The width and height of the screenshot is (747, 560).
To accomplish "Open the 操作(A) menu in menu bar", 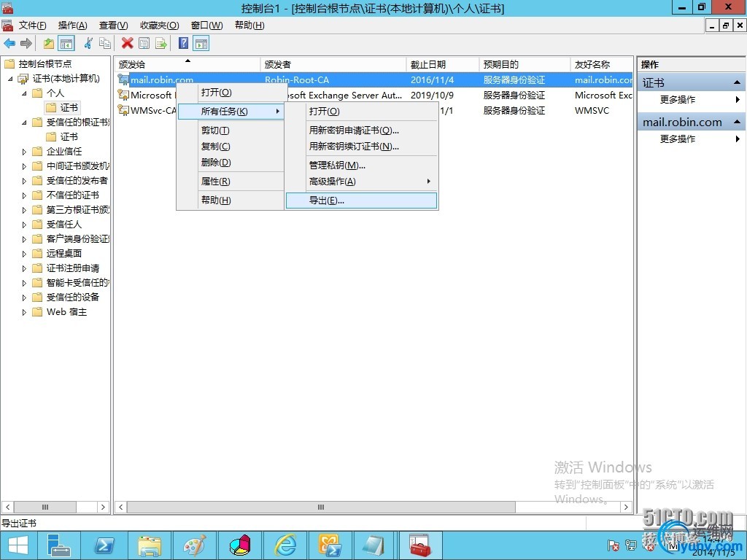I will point(72,26).
